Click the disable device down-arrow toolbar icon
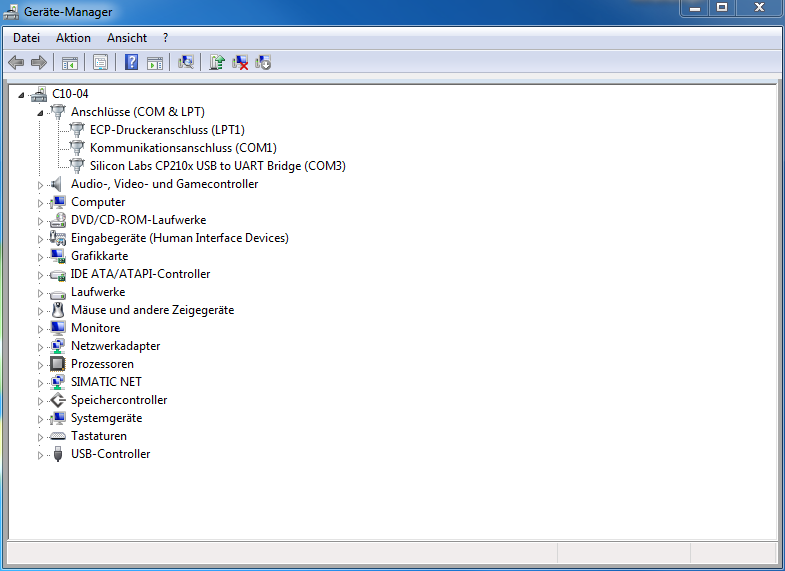This screenshot has height=571, width=785. point(263,63)
